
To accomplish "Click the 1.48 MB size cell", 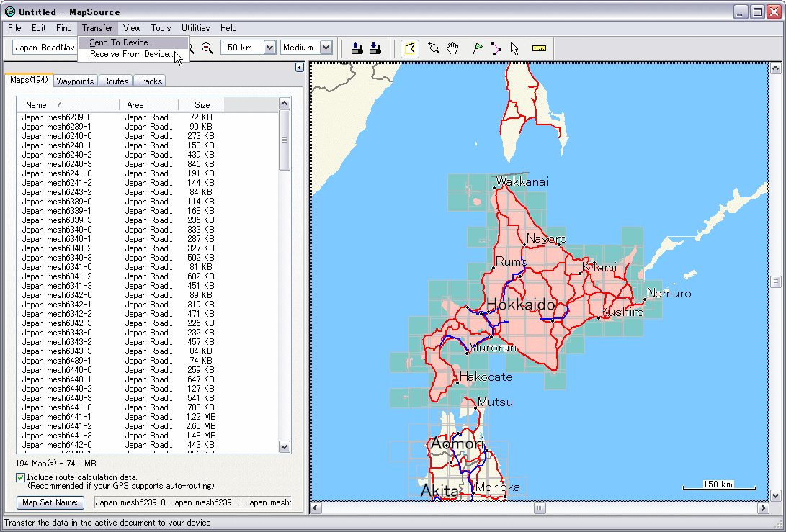I will [x=200, y=436].
